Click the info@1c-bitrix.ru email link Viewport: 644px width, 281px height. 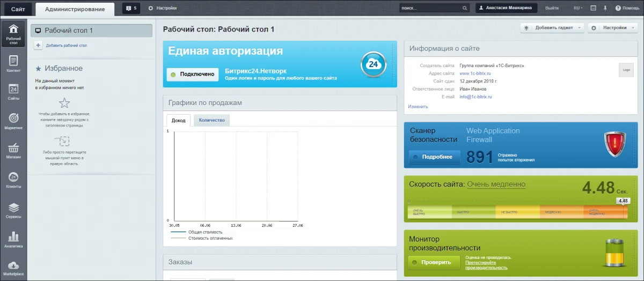point(475,97)
